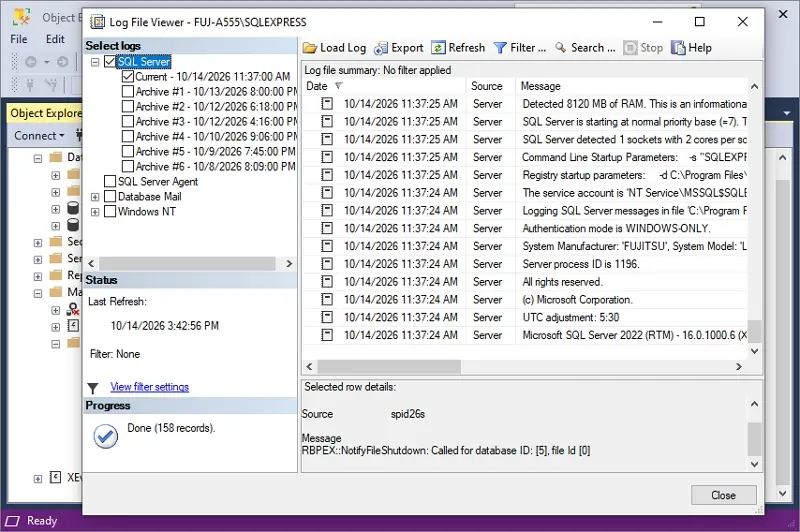This screenshot has width=800, height=532.
Task: Open Help for Log File Viewer
Action: click(691, 48)
